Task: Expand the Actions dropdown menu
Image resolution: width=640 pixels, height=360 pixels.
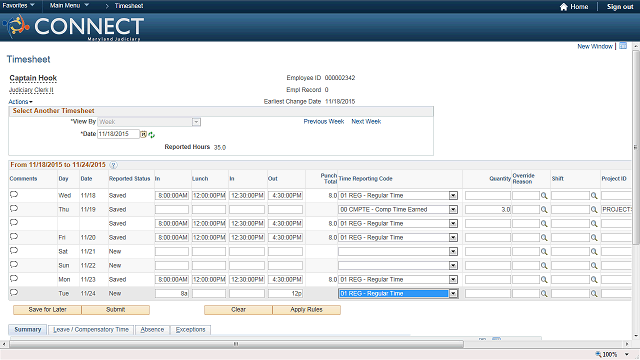Action: coord(20,102)
